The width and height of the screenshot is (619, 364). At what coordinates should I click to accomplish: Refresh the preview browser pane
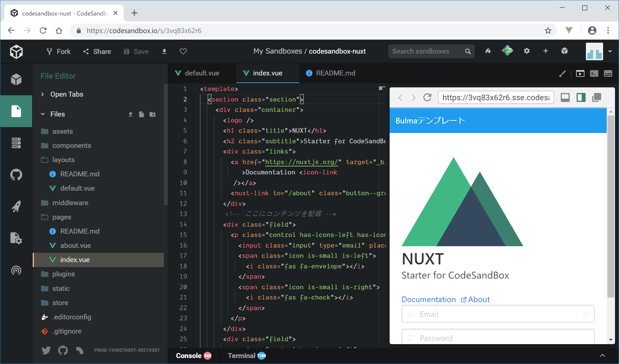pyautogui.click(x=427, y=97)
